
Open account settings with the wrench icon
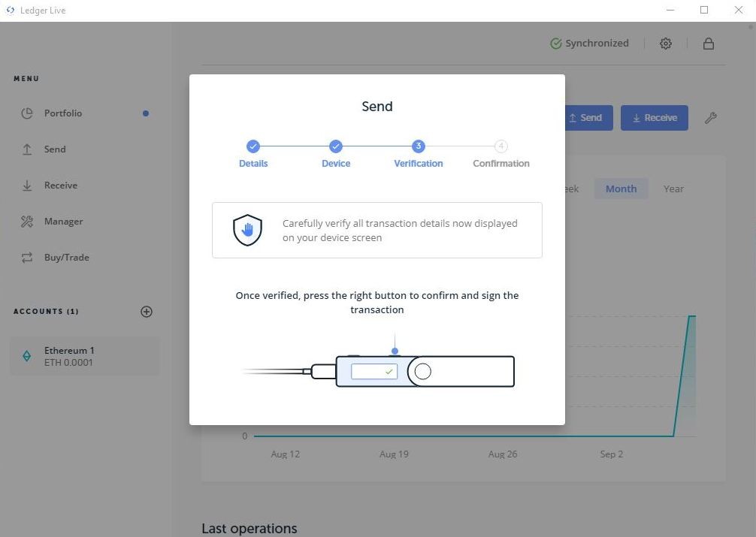711,117
